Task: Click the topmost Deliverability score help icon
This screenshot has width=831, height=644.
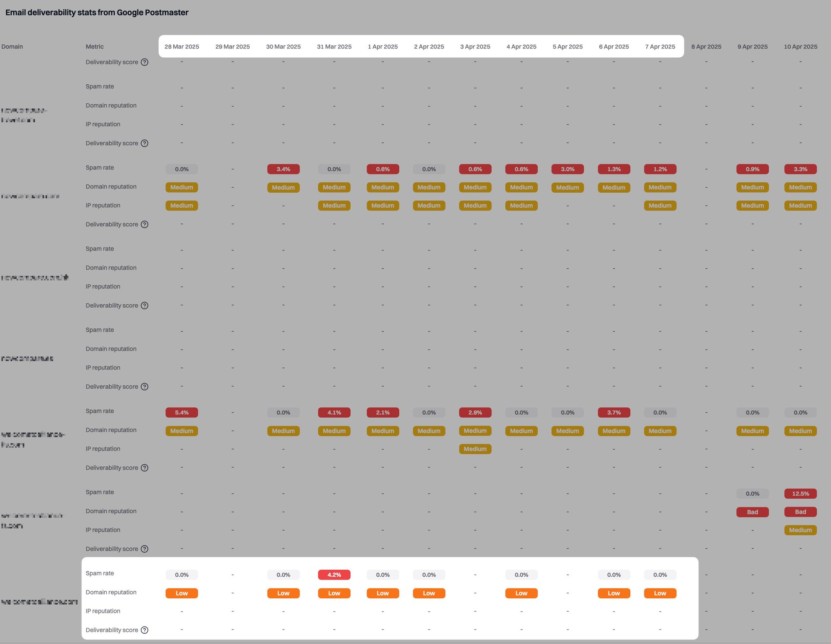Action: click(x=144, y=62)
